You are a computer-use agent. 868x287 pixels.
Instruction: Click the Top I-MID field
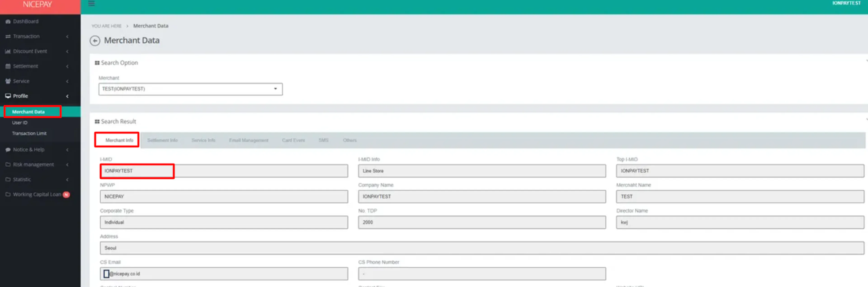[740, 171]
